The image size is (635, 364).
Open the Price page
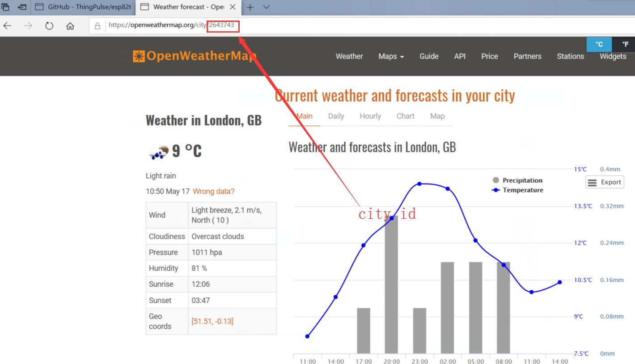(490, 56)
